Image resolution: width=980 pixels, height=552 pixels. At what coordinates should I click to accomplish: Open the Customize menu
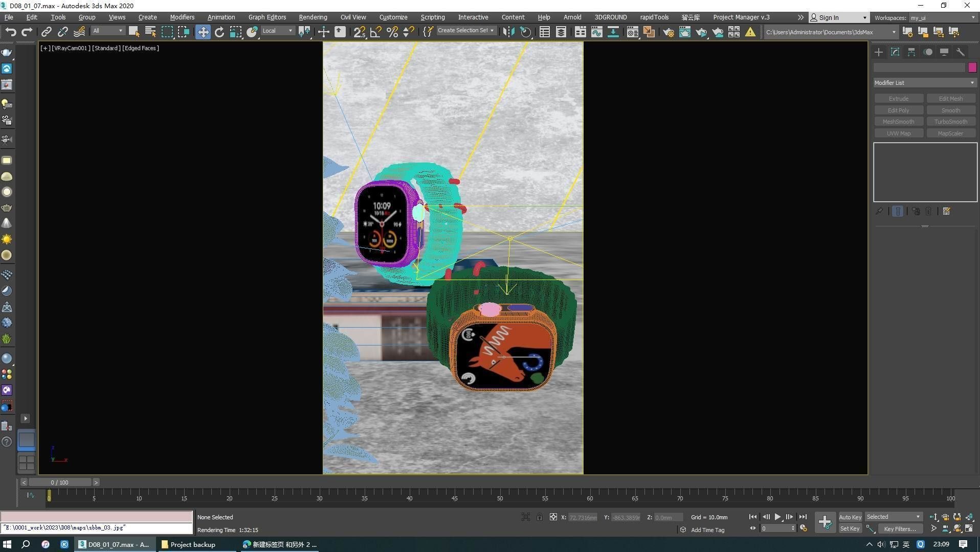tap(393, 17)
